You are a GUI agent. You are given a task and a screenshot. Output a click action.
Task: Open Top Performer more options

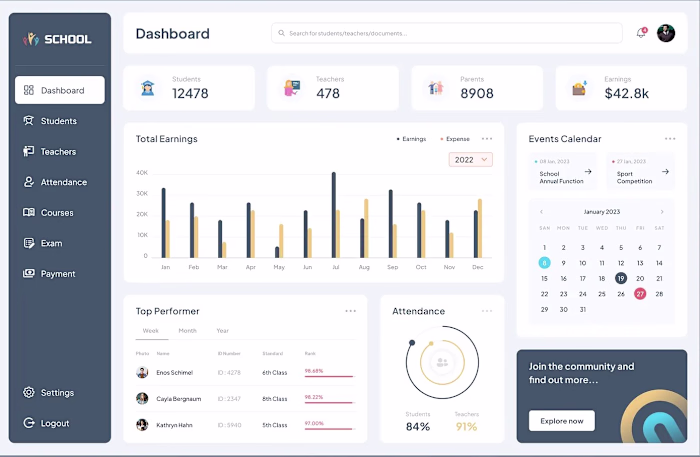tap(350, 311)
